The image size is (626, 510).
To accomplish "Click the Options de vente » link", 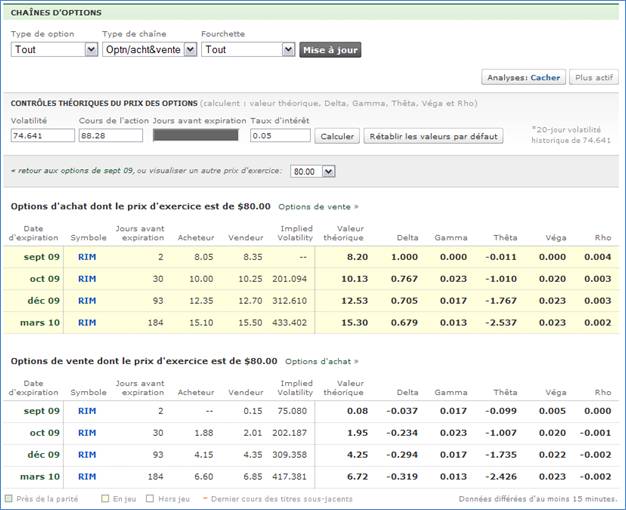I will pyautogui.click(x=318, y=206).
